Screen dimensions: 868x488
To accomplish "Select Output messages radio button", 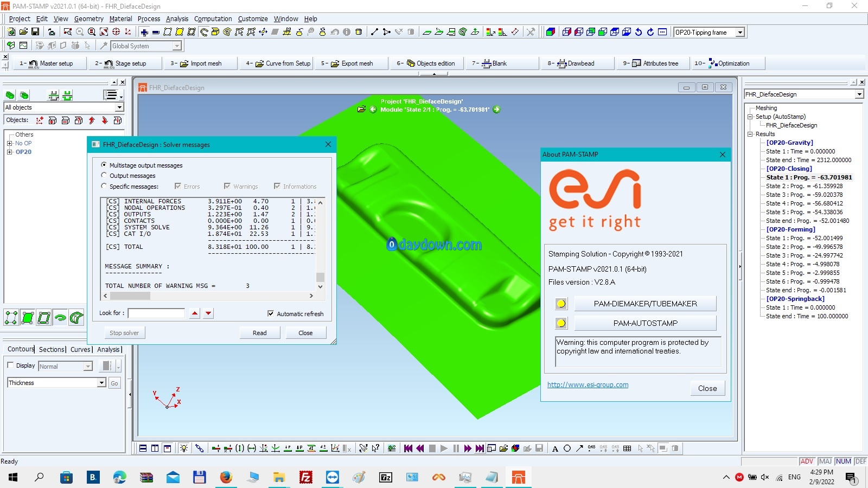I will [104, 175].
